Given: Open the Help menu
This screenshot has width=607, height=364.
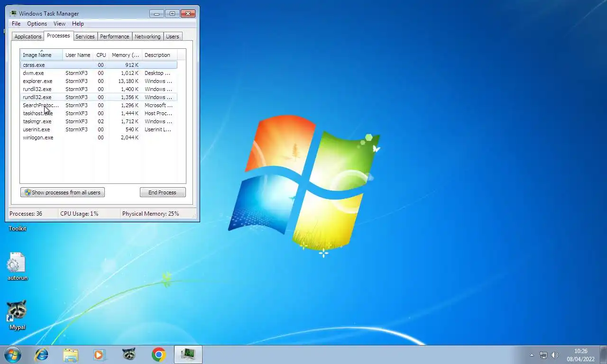Looking at the screenshot, I should click(x=78, y=24).
